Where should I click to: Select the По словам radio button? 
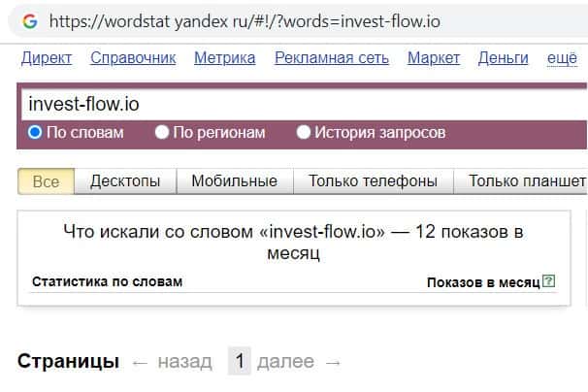click(35, 132)
